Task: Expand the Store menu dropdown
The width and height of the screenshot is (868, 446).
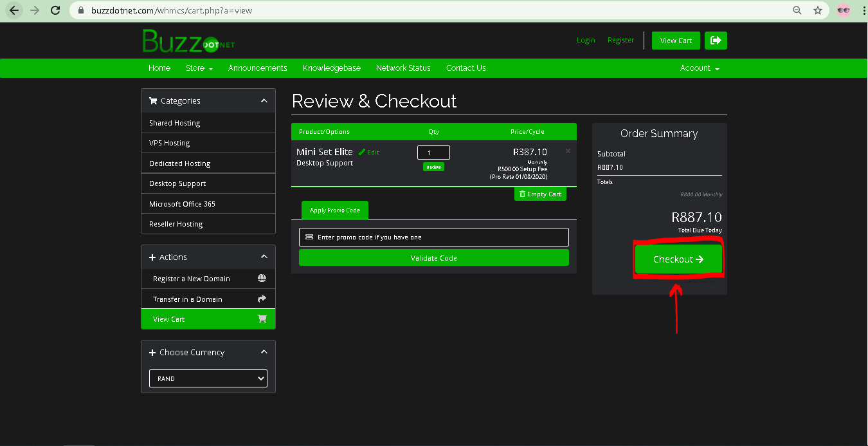Action: [199, 68]
